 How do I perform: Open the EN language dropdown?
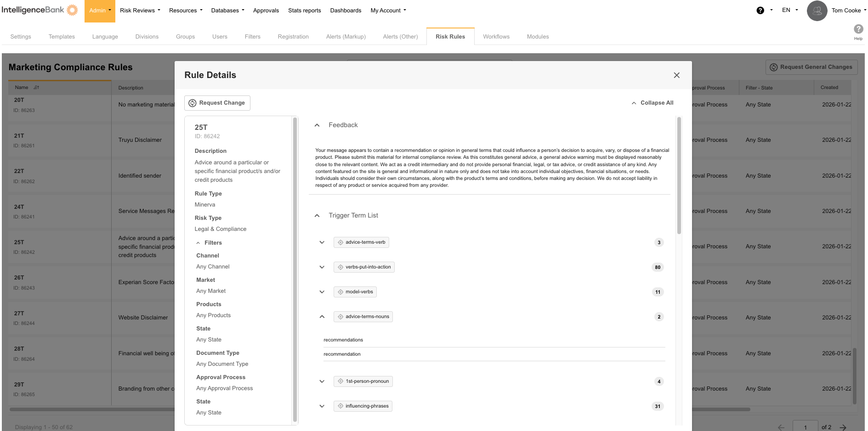(789, 10)
